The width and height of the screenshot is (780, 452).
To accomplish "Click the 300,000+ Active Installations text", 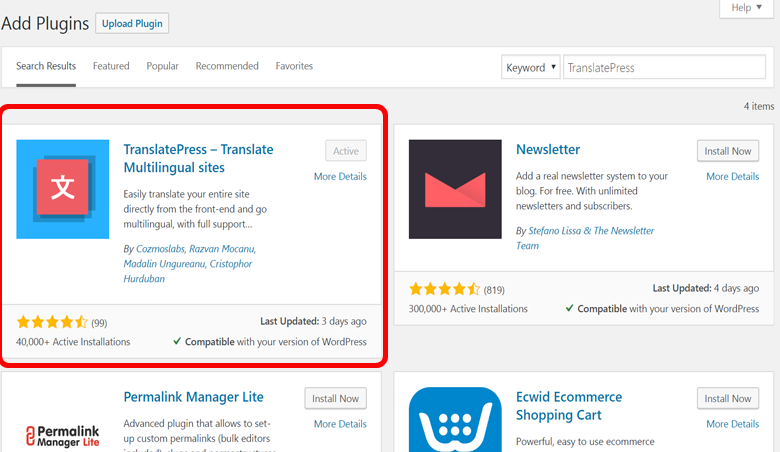I will pos(468,309).
